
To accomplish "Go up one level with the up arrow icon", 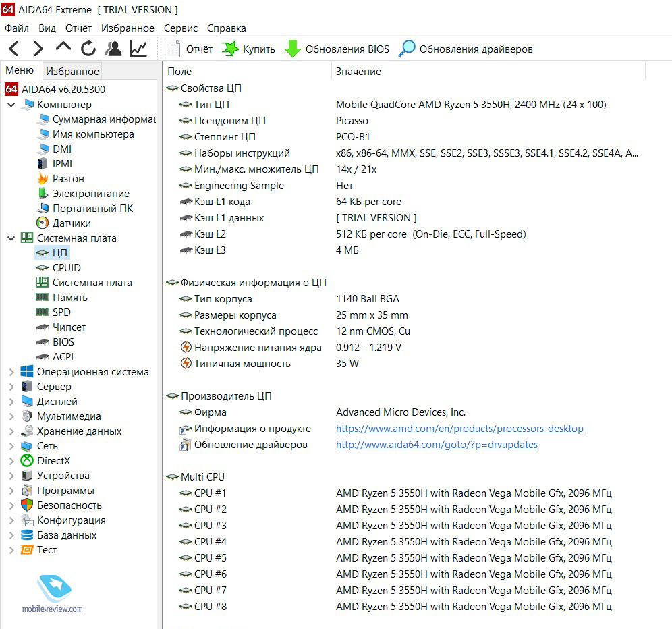I will (63, 47).
